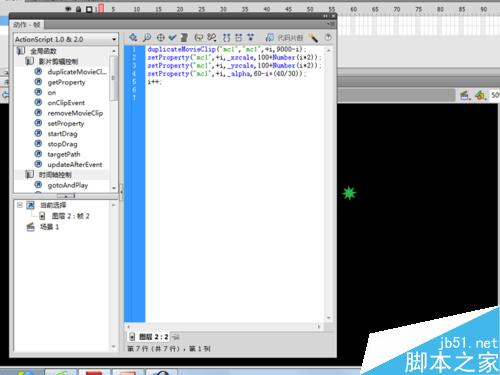Collapse the Actions panel to icons

click(325, 16)
